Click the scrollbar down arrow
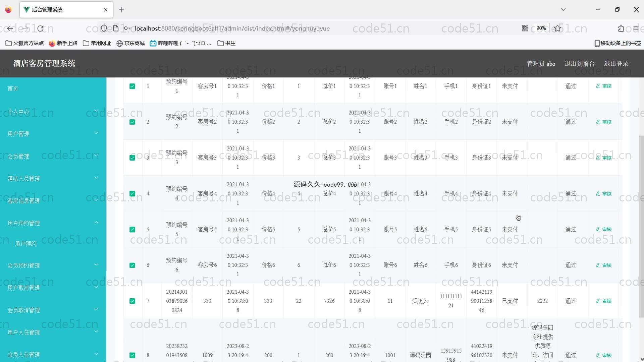This screenshot has height=362, width=644. [641, 359]
